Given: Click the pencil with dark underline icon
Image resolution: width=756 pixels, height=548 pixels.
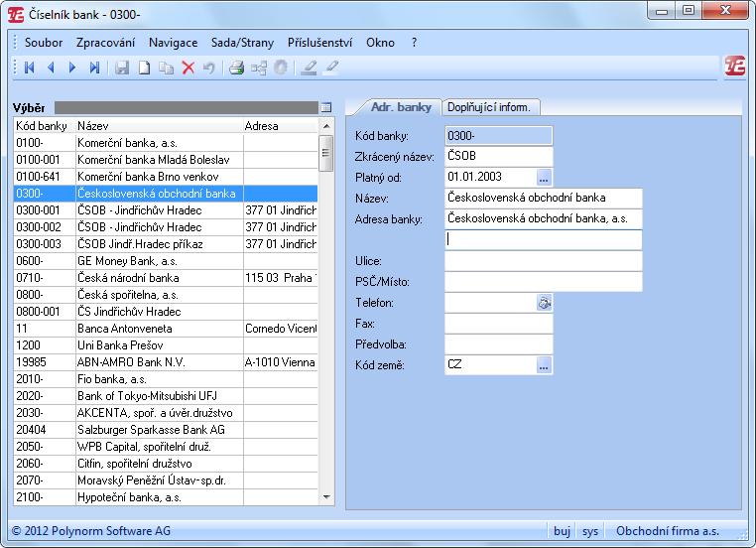Looking at the screenshot, I should click(x=309, y=68).
